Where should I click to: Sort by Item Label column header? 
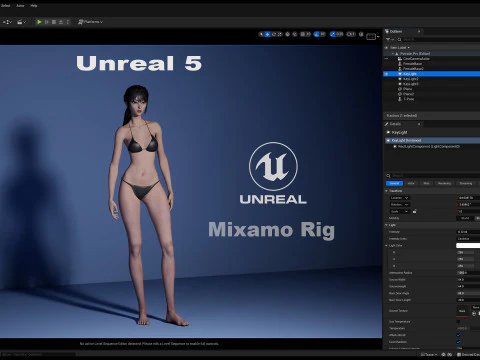[x=399, y=48]
